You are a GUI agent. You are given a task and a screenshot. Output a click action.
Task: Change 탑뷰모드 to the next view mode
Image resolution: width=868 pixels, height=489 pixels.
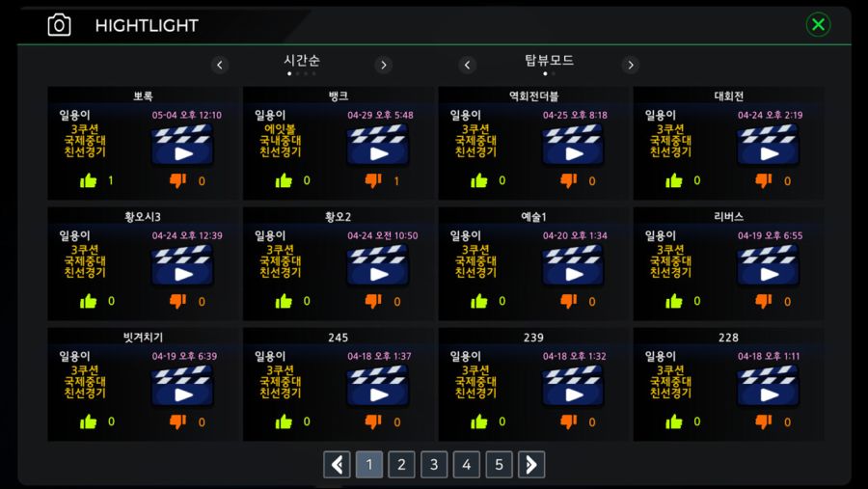[x=631, y=66]
